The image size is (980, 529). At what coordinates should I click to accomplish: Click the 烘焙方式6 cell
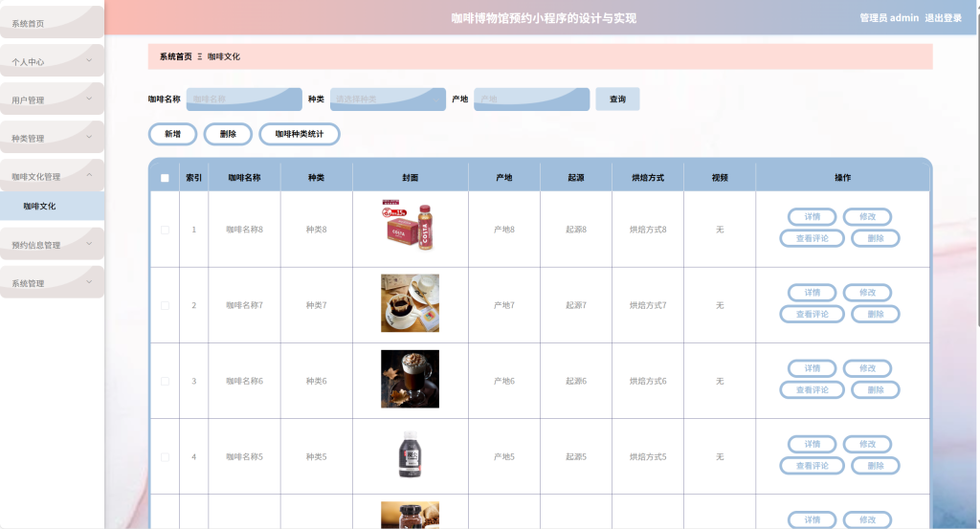tap(648, 381)
